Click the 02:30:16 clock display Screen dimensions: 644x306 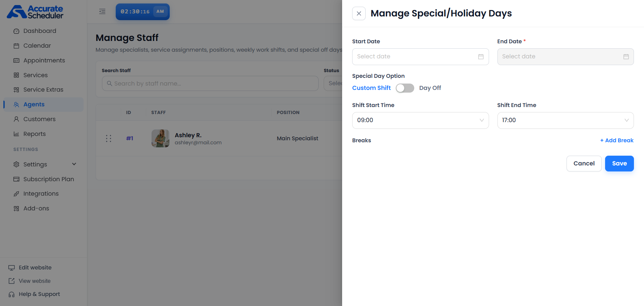pos(135,11)
